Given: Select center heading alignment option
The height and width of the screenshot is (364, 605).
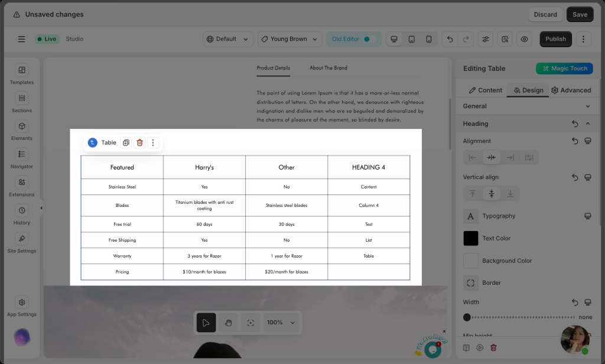Looking at the screenshot, I should tap(491, 157).
